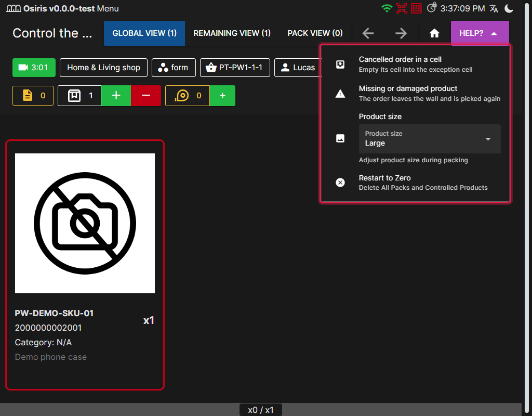Viewport: 532px width, 416px height.
Task: Click the barcode number 2000000002001
Action: pyautogui.click(x=48, y=328)
